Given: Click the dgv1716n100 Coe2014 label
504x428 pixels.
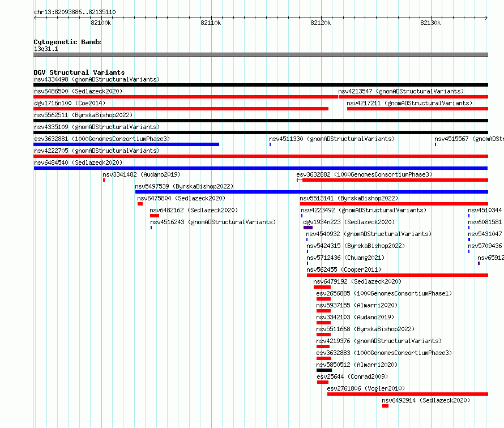Looking at the screenshot, I should coord(70,103).
